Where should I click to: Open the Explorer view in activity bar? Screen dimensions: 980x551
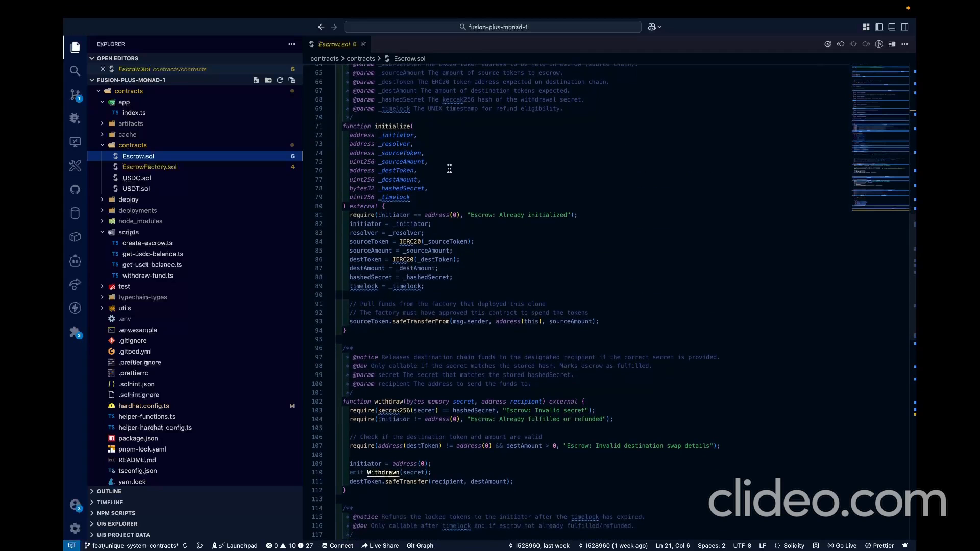tap(75, 47)
